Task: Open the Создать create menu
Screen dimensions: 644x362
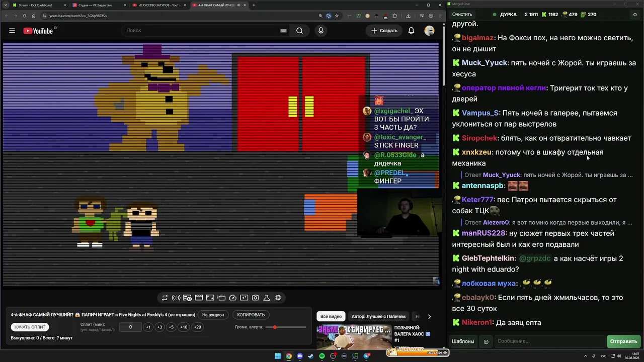Action: pos(384,31)
